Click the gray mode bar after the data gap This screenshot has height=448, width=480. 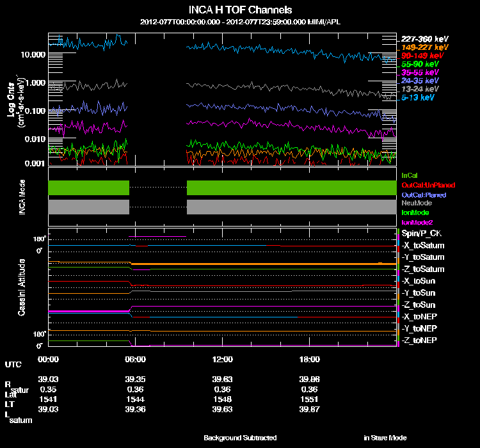pos(291,207)
